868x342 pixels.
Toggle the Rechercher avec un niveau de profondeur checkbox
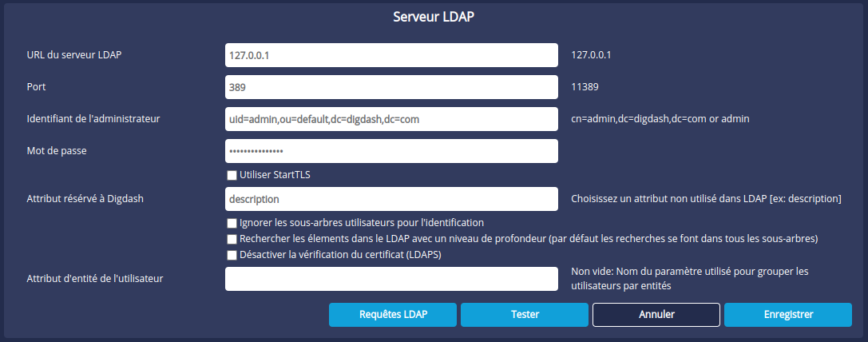pyautogui.click(x=232, y=239)
